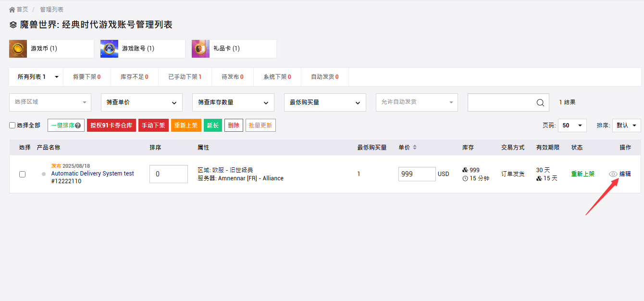This screenshot has width=644, height=301.
Task: Click the stacked-list icon beside the page title
Action: click(x=12, y=25)
